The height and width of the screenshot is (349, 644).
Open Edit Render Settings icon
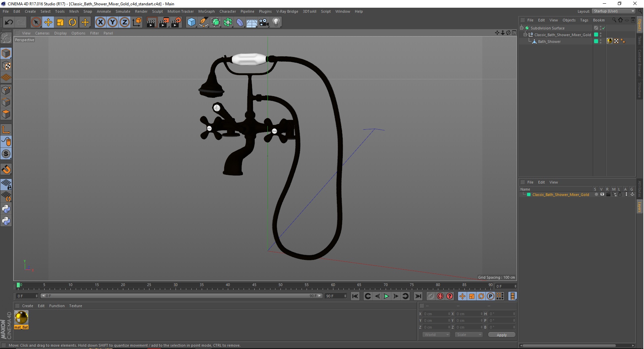pyautogui.click(x=176, y=22)
